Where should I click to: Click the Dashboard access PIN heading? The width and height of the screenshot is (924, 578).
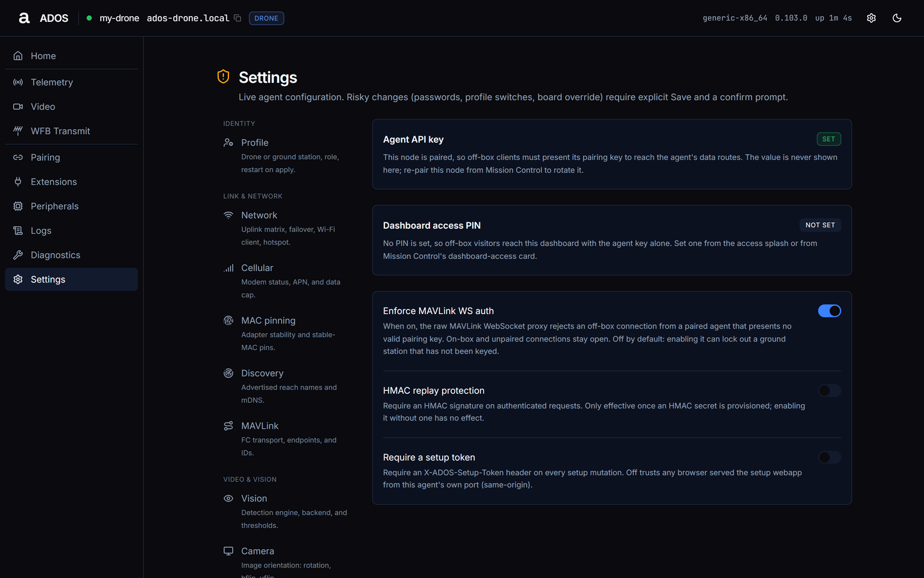coord(432,225)
